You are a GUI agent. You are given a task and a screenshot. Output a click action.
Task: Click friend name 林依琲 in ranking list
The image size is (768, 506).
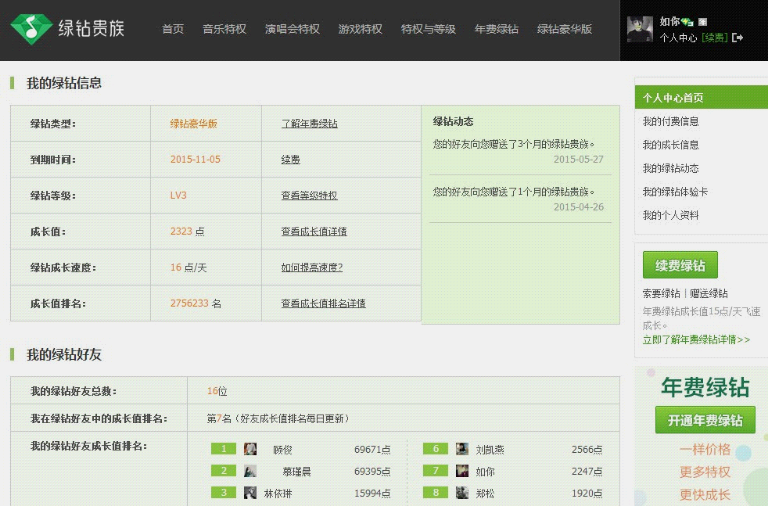tap(278, 493)
